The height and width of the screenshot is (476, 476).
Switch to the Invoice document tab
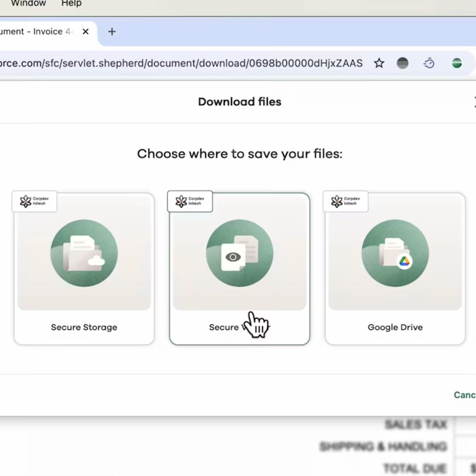click(36, 32)
